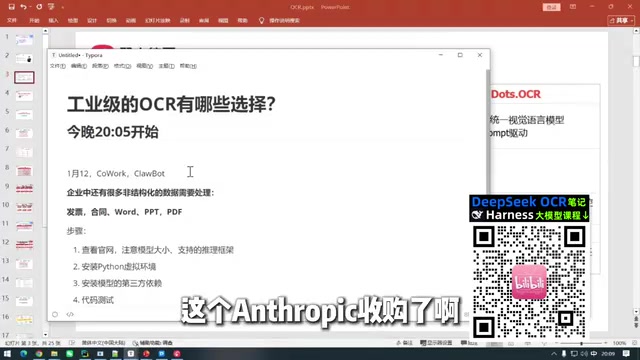Open Typora 视图(V) menu
Image resolution: width=640 pixels, height=360 pixels.
(144, 66)
